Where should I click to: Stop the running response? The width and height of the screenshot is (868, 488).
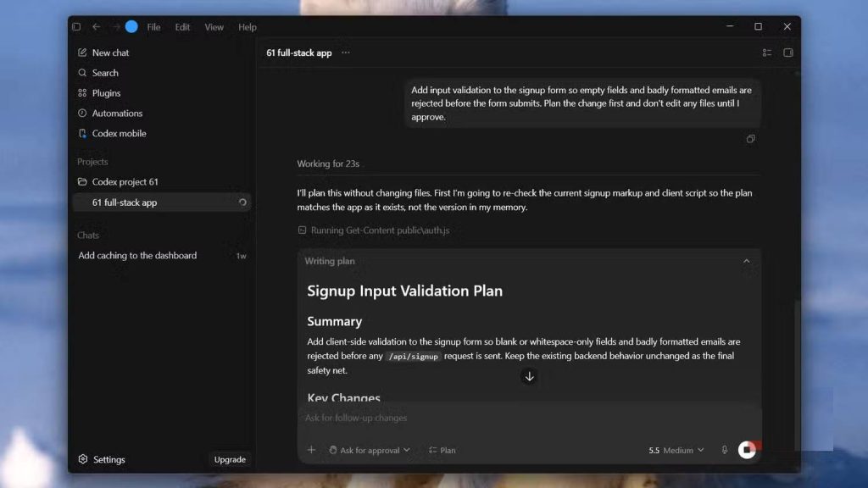click(x=747, y=450)
